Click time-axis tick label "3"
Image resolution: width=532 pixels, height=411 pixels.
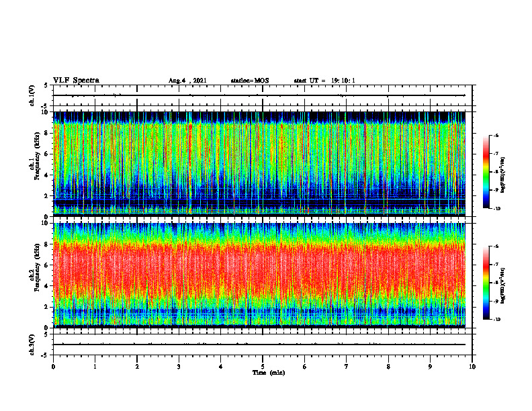[x=179, y=367]
